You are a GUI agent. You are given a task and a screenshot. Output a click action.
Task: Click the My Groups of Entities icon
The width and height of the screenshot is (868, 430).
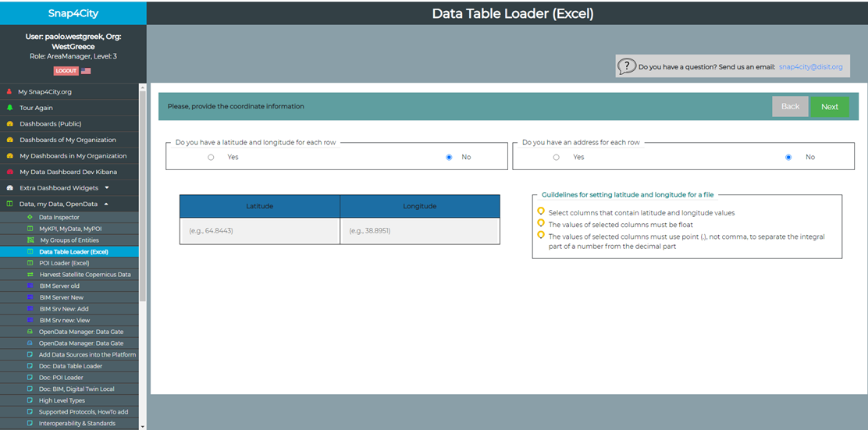[30, 240]
